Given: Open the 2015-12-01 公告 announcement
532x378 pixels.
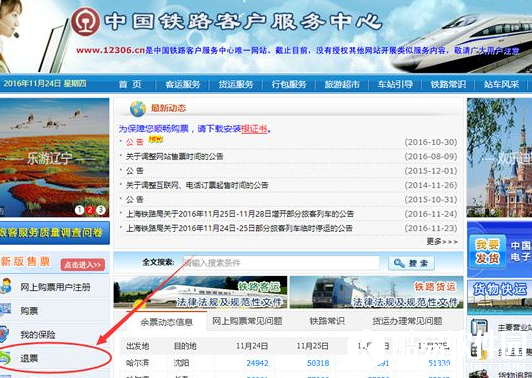Looking at the screenshot, I should [135, 171].
